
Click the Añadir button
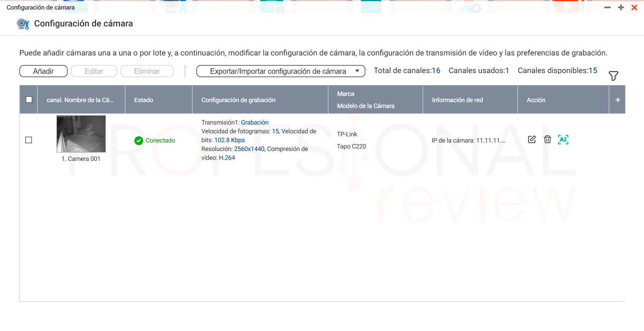click(x=43, y=71)
